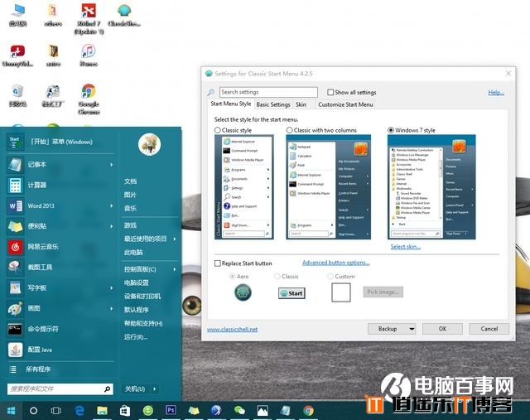Click the Cancel button
The image size is (530, 420).
pos(489,329)
